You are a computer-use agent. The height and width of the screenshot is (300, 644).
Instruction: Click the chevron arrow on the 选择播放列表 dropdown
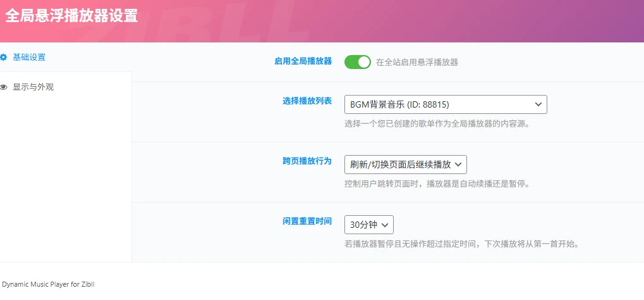point(538,104)
